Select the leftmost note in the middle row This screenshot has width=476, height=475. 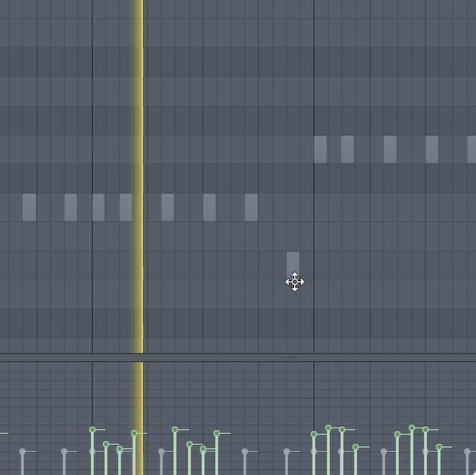tap(29, 208)
